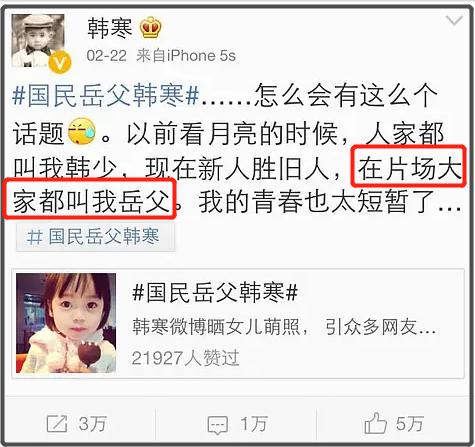Viewport: 475px width, 447px height.
Task: Click the 1万 comment count
Action: click(x=254, y=424)
